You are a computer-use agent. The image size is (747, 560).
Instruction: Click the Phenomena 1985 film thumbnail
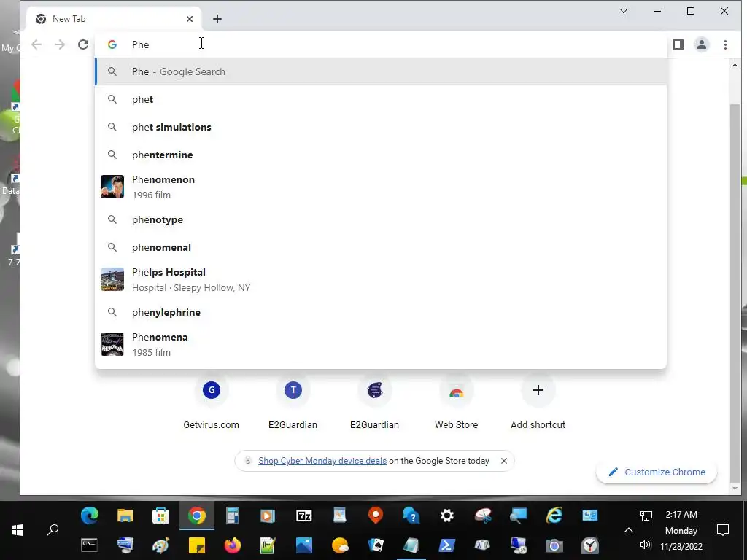click(x=112, y=344)
